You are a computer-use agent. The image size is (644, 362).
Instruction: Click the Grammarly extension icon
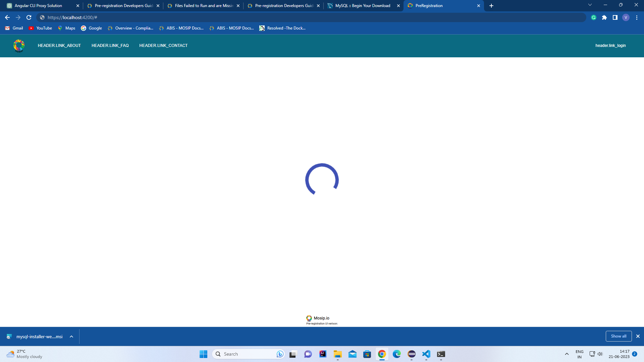[594, 17]
